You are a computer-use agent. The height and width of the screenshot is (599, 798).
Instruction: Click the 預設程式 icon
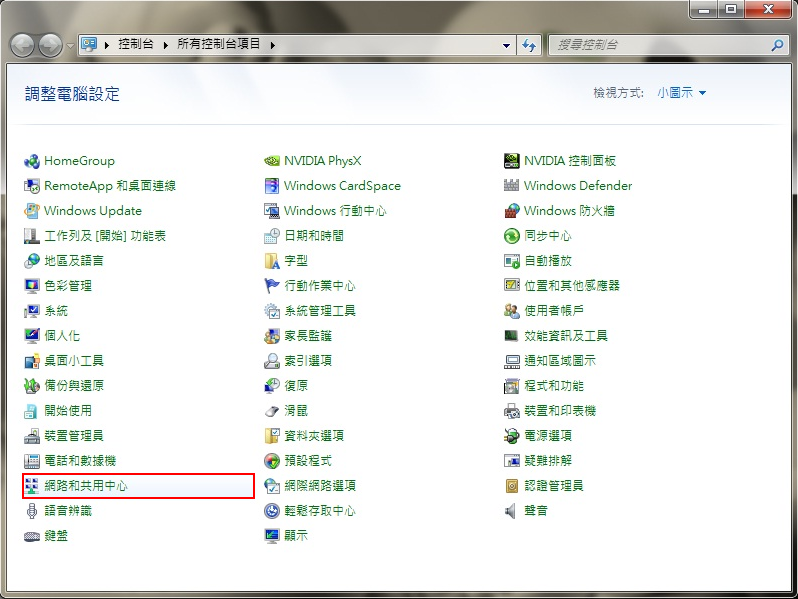tap(272, 461)
